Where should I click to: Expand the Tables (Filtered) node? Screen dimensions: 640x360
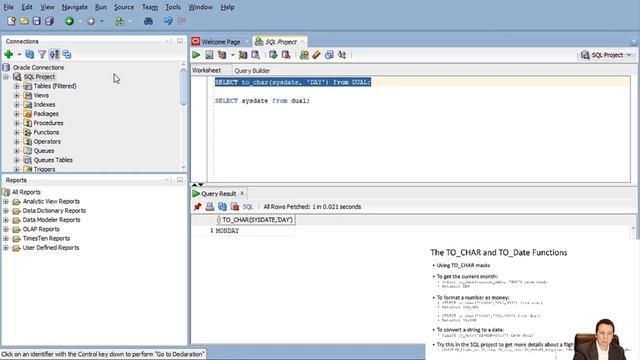point(17,86)
